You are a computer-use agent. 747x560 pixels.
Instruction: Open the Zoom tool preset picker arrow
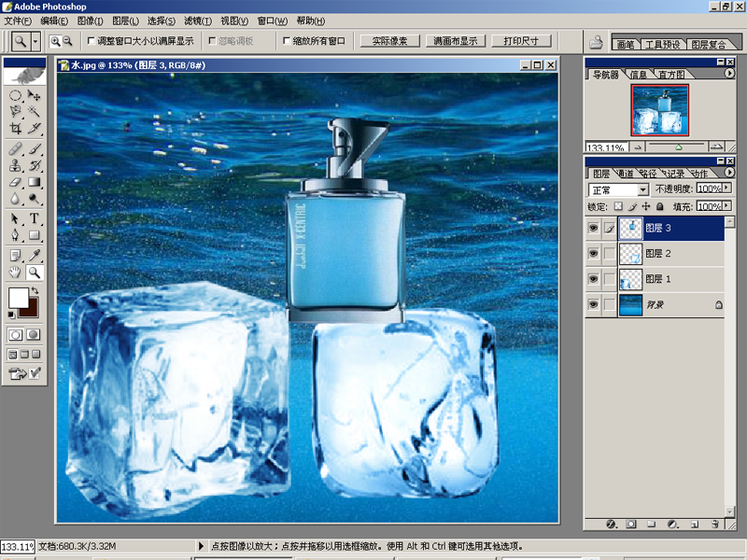[35, 41]
